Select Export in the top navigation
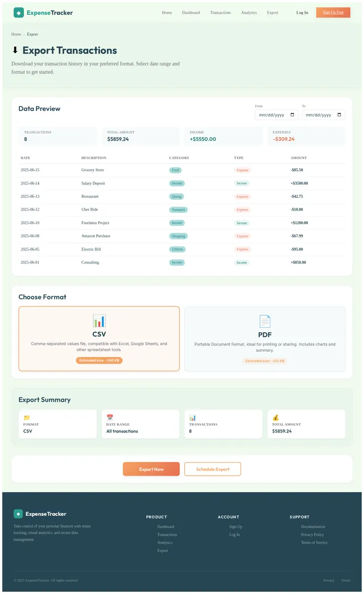 click(x=273, y=13)
